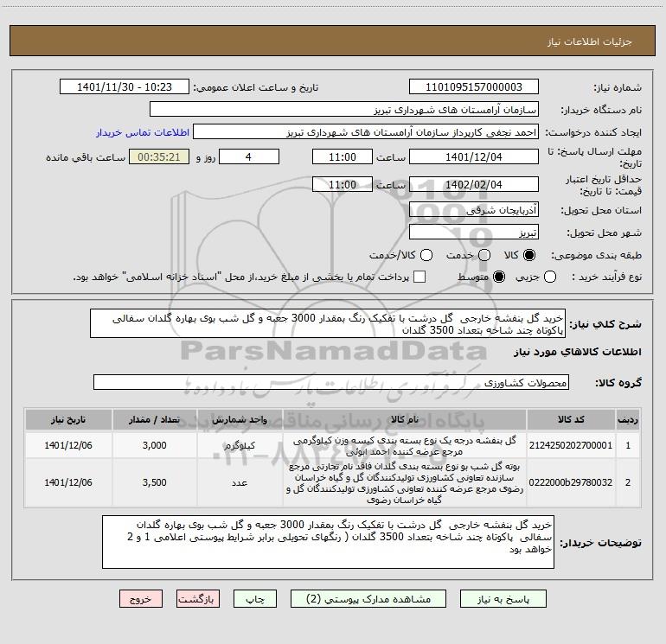Click the تعداد / مقدار column header
This screenshot has width=666, height=644.
154,419
